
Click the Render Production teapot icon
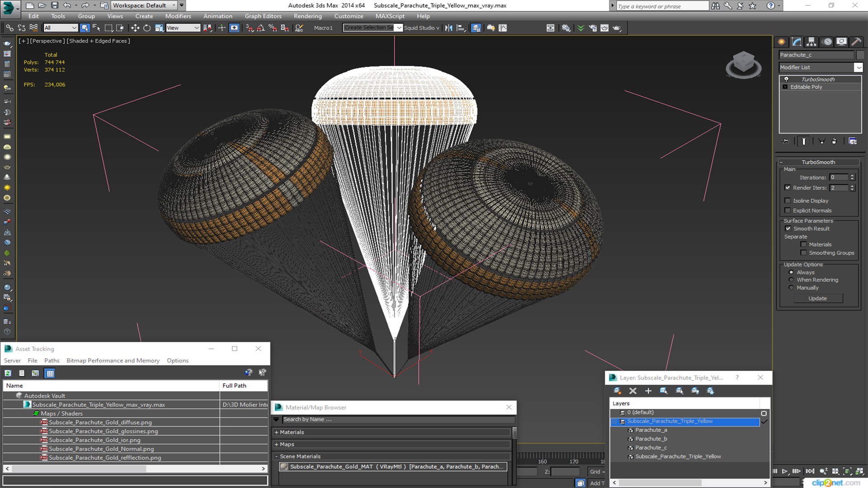[x=617, y=28]
